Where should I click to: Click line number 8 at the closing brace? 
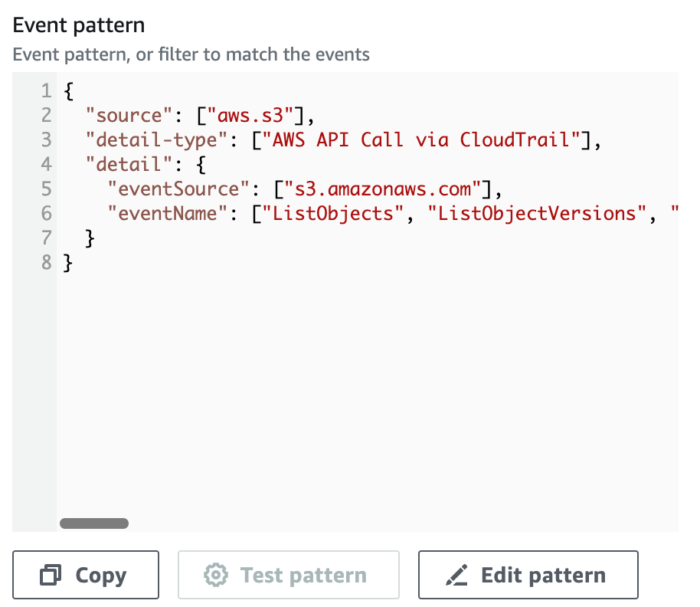[46, 262]
